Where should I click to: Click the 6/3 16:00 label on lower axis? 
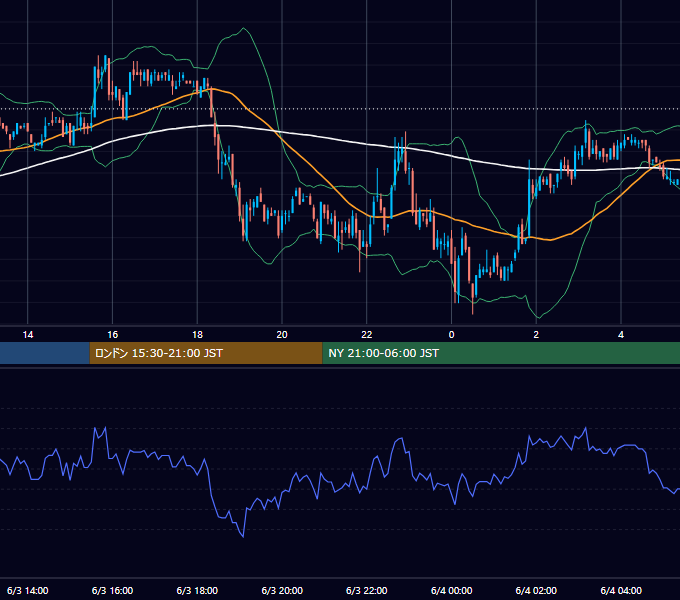point(112,590)
